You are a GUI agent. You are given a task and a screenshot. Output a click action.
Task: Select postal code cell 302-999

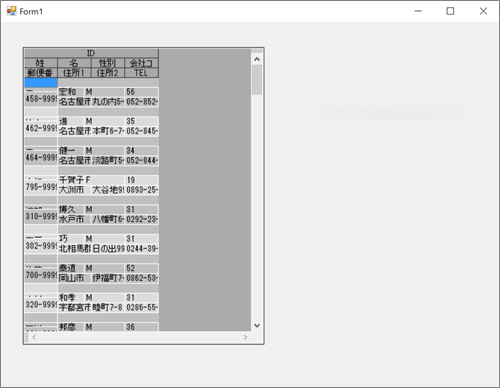[x=41, y=246]
